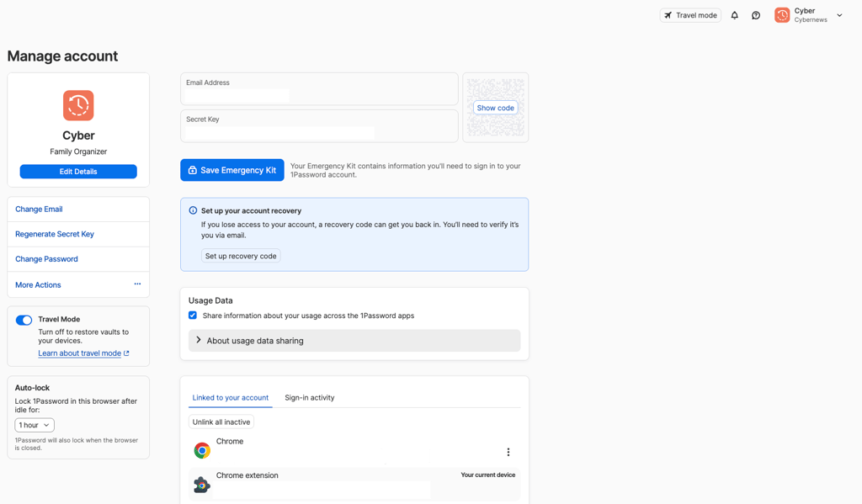862x504 pixels.
Task: Click Show code on the QR code
Action: point(495,108)
